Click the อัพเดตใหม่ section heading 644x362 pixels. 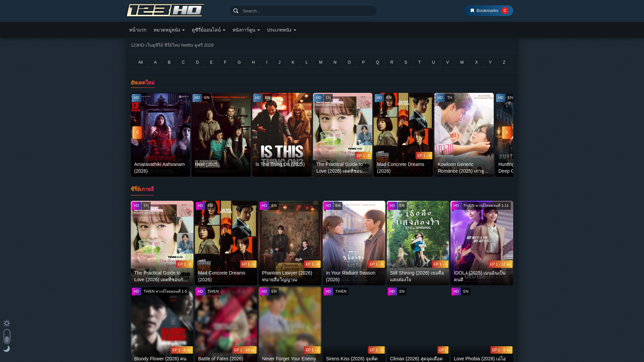tap(143, 82)
